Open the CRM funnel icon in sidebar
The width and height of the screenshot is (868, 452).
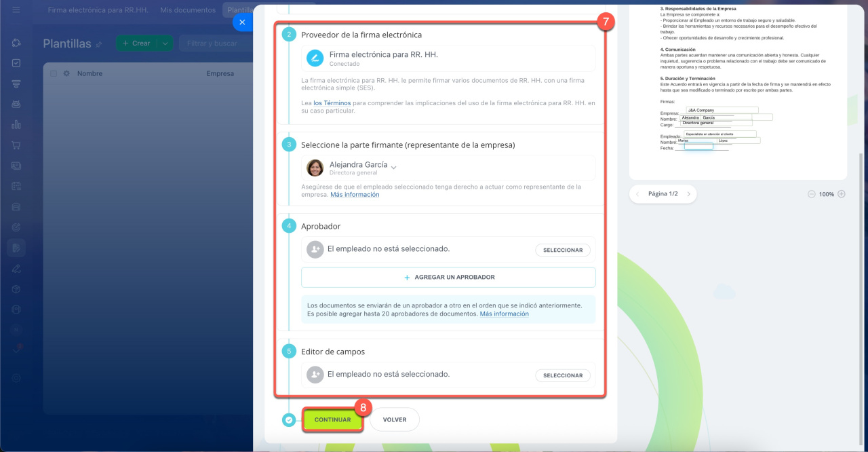coord(16,83)
